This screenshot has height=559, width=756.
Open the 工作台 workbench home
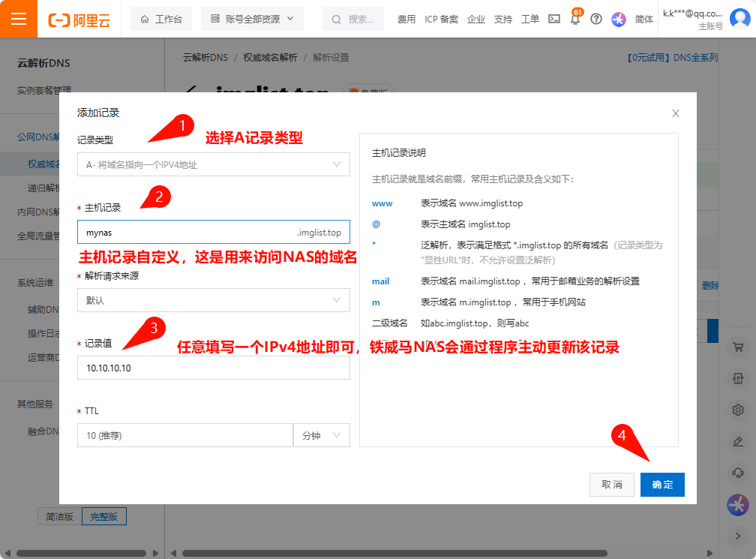(x=161, y=20)
